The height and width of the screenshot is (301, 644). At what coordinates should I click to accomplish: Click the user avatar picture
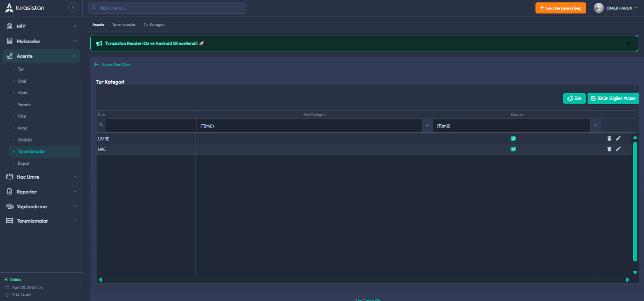[x=599, y=8]
